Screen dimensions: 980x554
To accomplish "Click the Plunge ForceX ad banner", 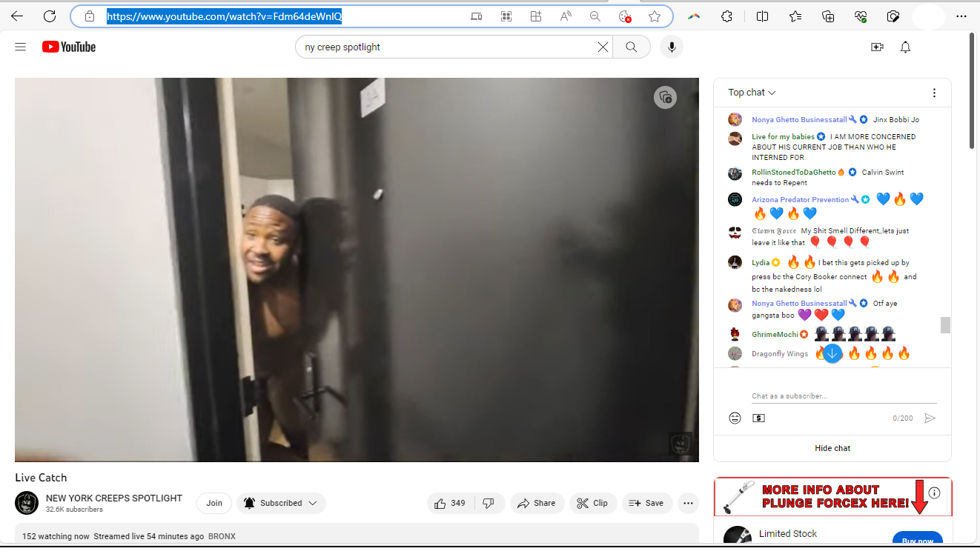I will [832, 496].
